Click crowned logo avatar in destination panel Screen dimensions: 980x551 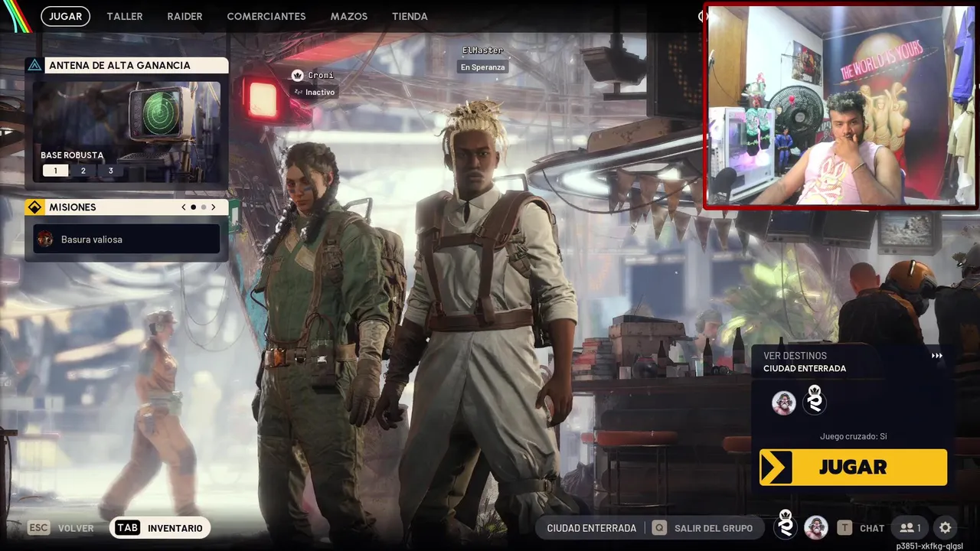[x=815, y=400]
